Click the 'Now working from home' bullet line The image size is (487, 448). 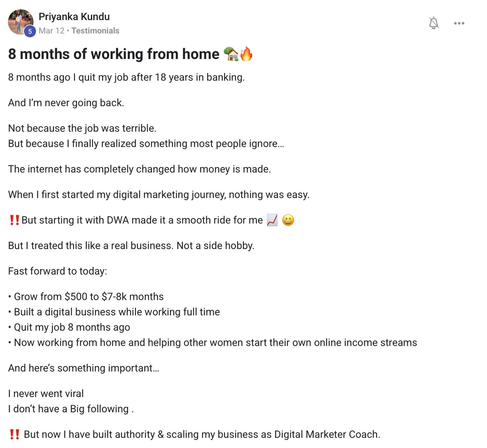213,342
